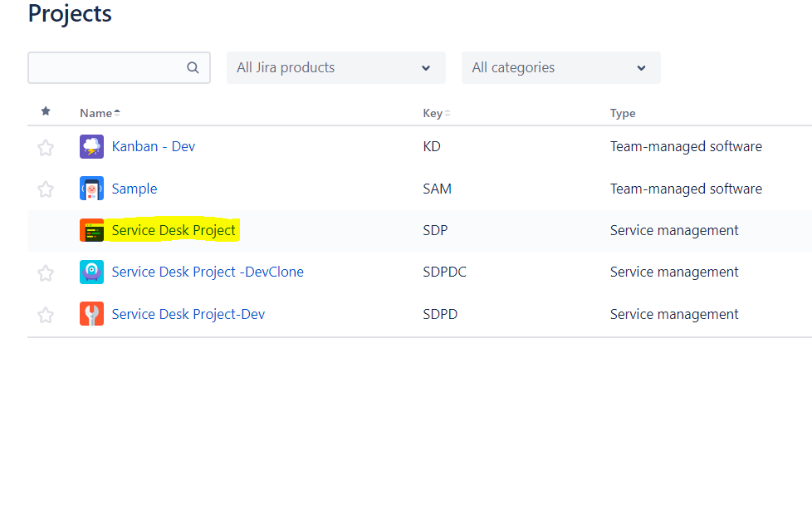Viewport: 812px width, 530px height.
Task: Click the Service Desk Project avatar icon
Action: pos(91,230)
